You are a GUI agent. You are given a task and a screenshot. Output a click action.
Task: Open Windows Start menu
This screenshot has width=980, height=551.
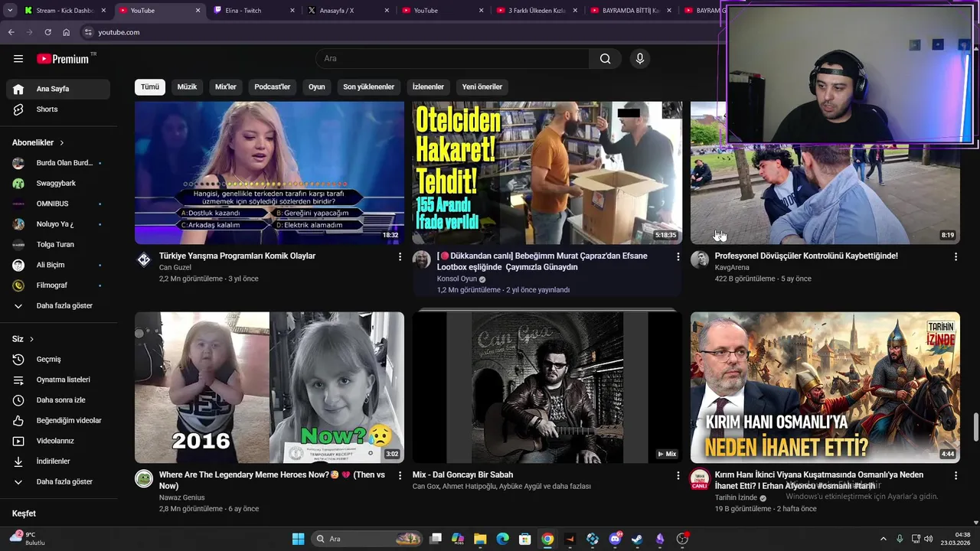pos(299,539)
